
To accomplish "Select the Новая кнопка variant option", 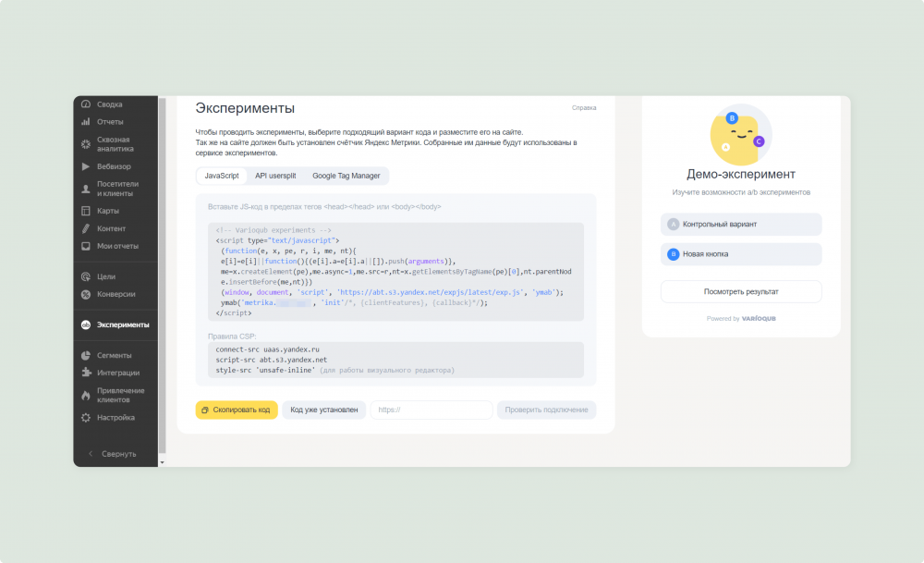I will pyautogui.click(x=741, y=254).
